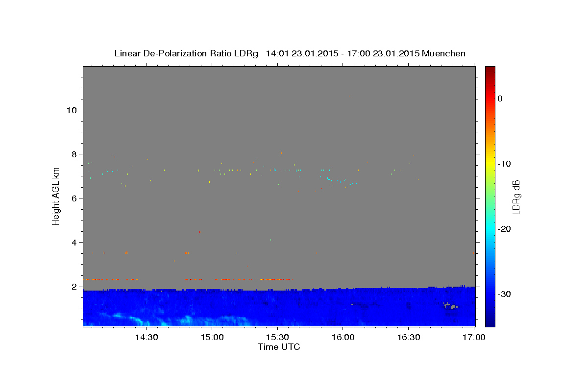
Task: Click the height axis label '8'
Action: pos(73,154)
